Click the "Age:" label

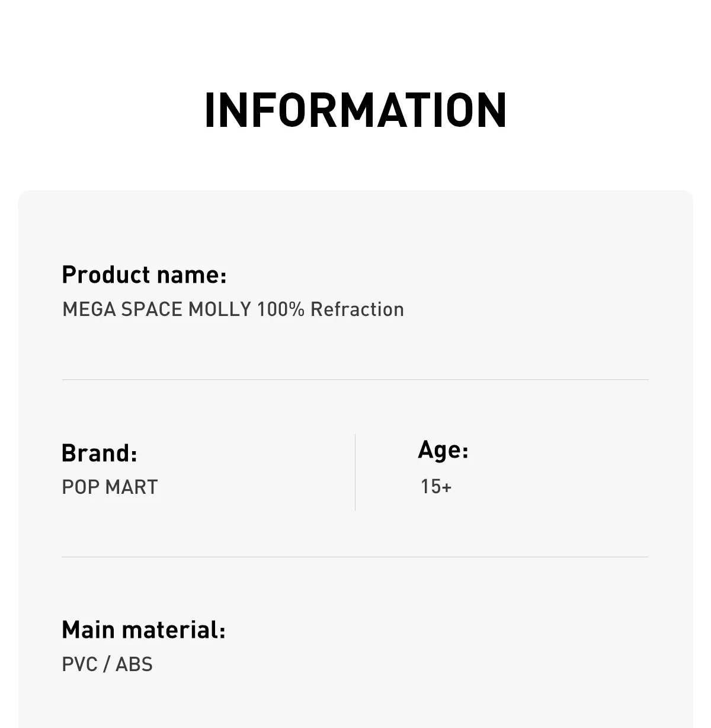[443, 450]
